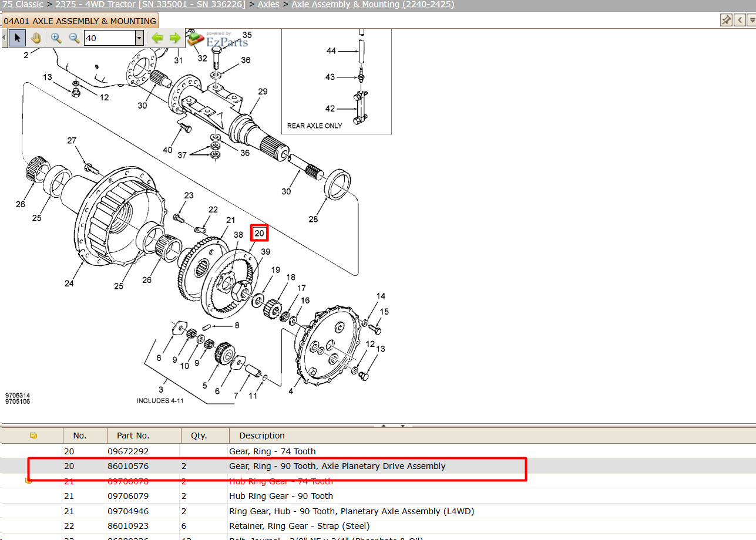Select part number 86010576
This screenshot has width=756, height=540.
pyautogui.click(x=129, y=466)
